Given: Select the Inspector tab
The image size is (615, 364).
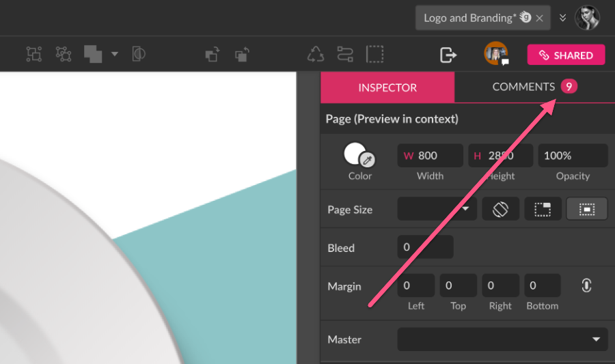Looking at the screenshot, I should [x=387, y=87].
